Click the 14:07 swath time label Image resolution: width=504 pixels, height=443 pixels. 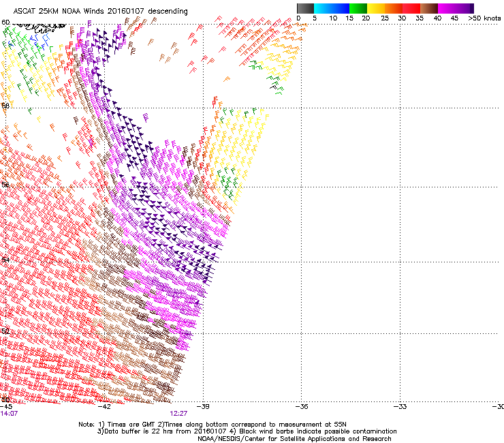9,414
